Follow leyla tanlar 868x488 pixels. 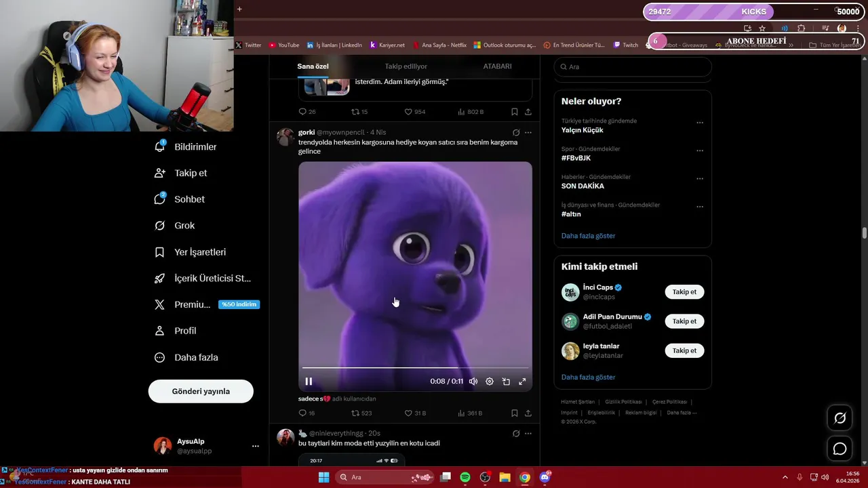684,350
